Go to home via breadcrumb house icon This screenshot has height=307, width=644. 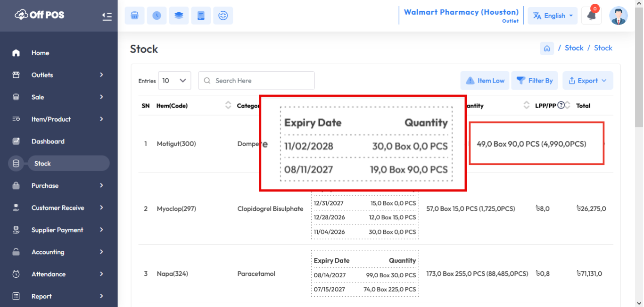(x=547, y=48)
